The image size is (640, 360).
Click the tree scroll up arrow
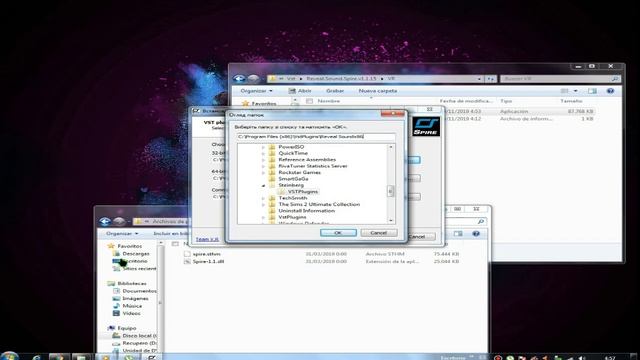pos(391,147)
